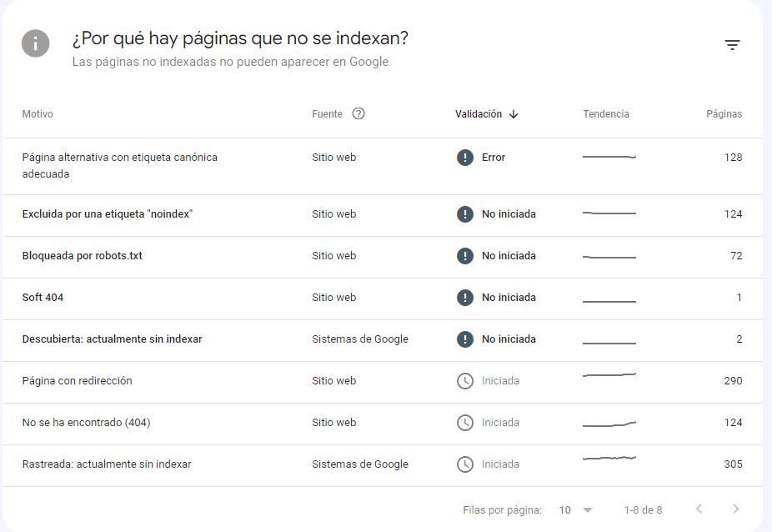Click the Error status icon in first row
Viewport: 772px width, 532px height.
(464, 158)
